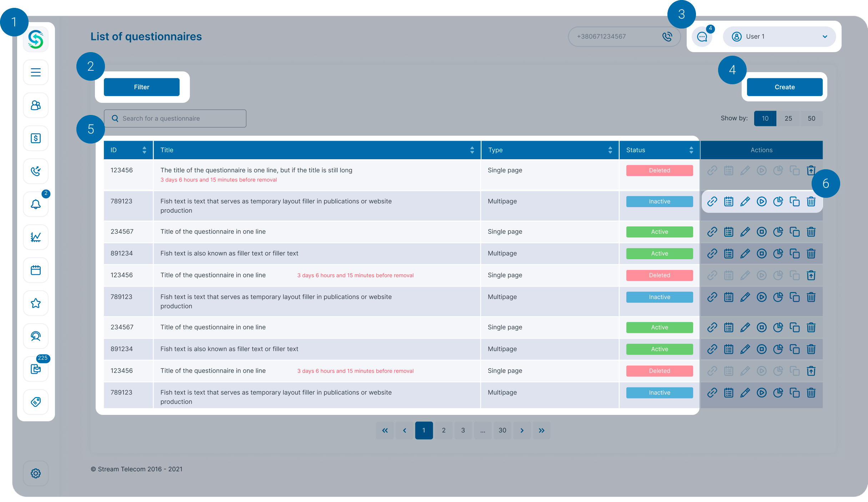Click the statistics chart icon in the sidebar
This screenshot has width=868, height=502.
coord(36,237)
